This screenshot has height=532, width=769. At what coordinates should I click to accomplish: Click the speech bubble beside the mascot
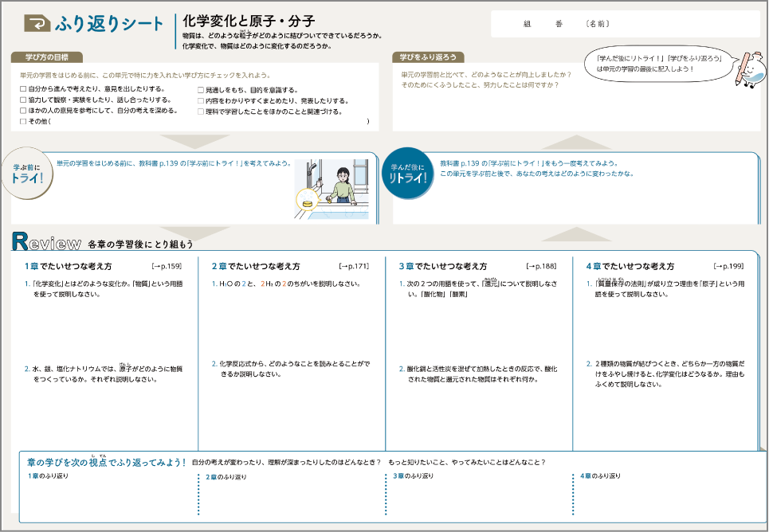pyautogui.click(x=653, y=64)
